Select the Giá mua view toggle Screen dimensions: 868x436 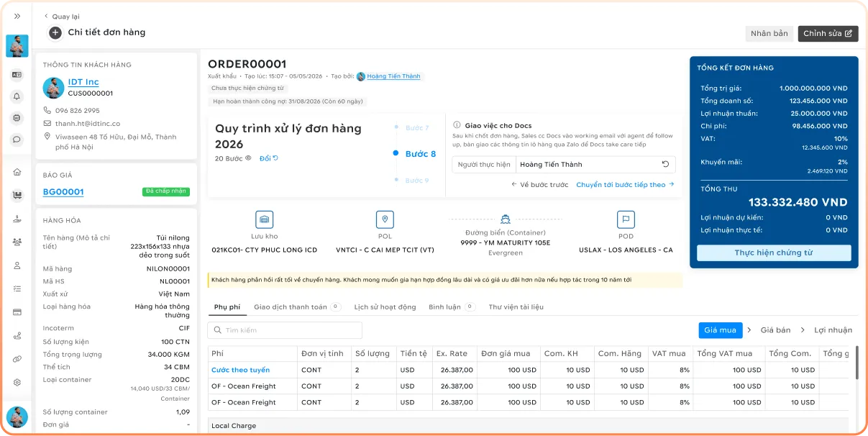coord(720,330)
